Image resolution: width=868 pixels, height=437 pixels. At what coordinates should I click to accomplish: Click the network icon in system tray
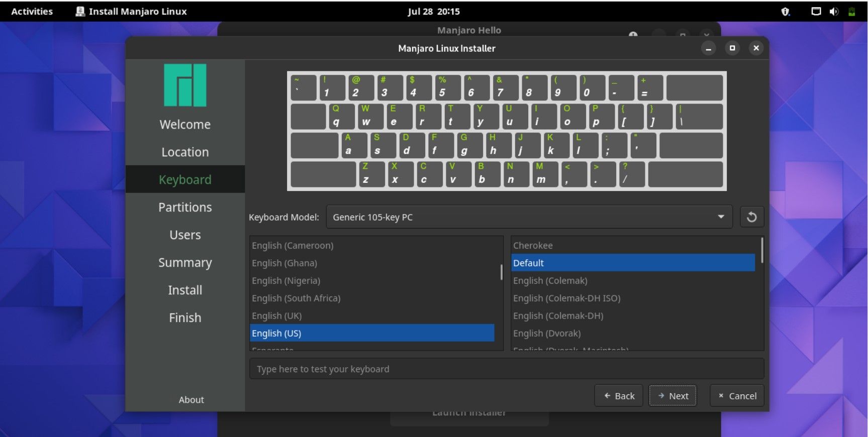click(816, 11)
